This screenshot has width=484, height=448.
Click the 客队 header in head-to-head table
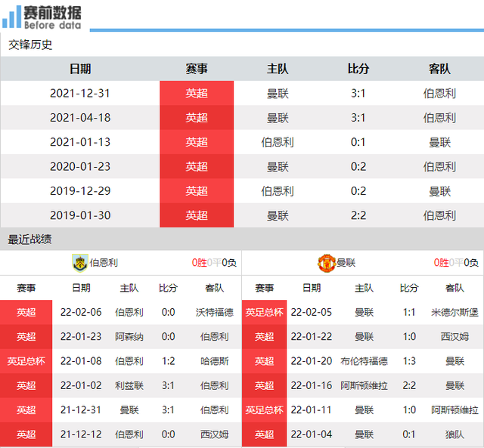tap(439, 69)
